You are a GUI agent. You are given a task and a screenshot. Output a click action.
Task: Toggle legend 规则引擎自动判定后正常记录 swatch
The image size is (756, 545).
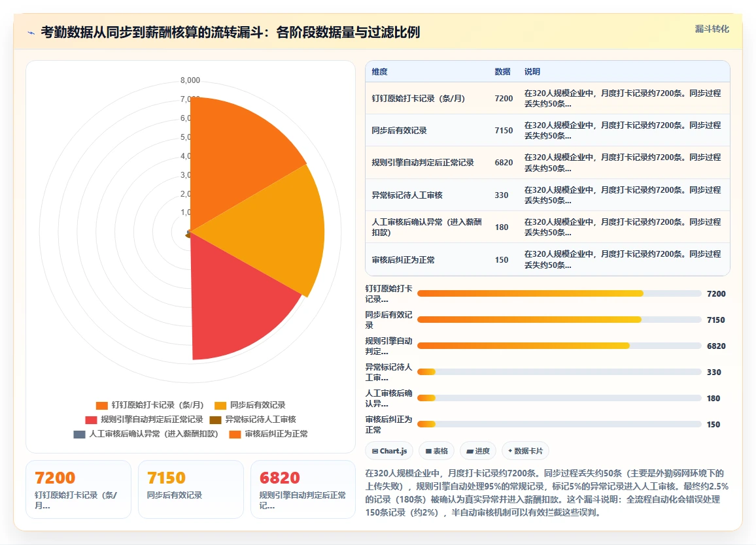tap(91, 420)
